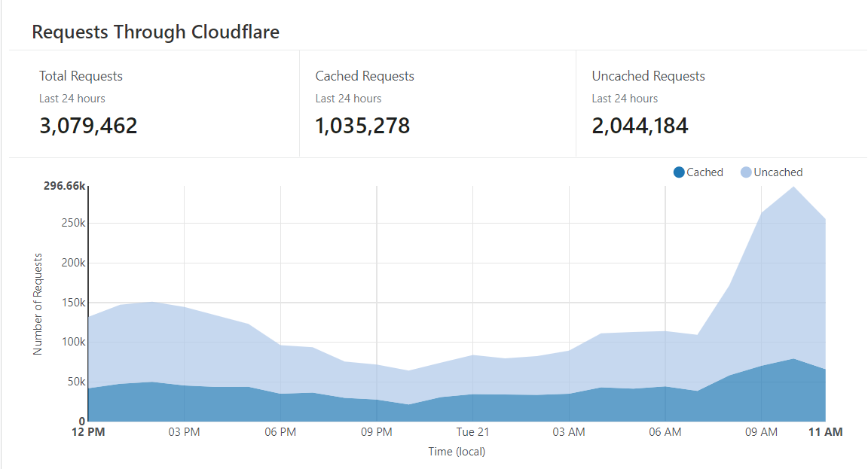Click the total value 3,079,462

click(x=88, y=126)
